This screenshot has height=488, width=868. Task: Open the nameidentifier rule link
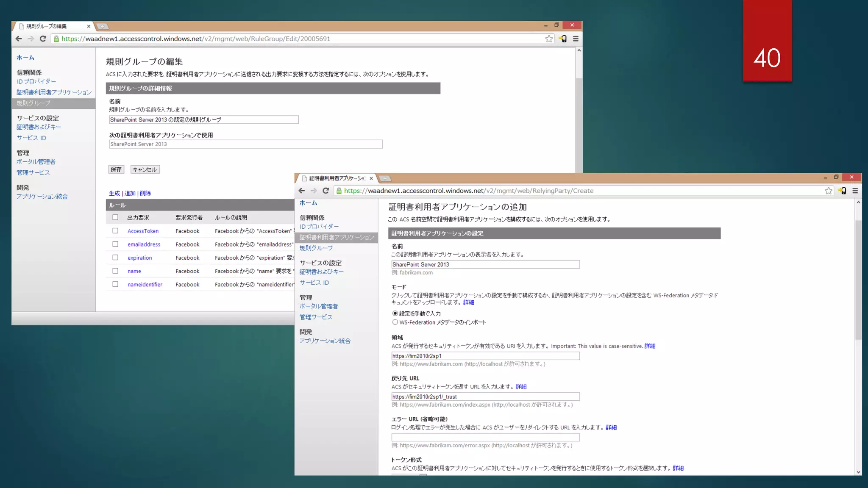pyautogui.click(x=145, y=285)
